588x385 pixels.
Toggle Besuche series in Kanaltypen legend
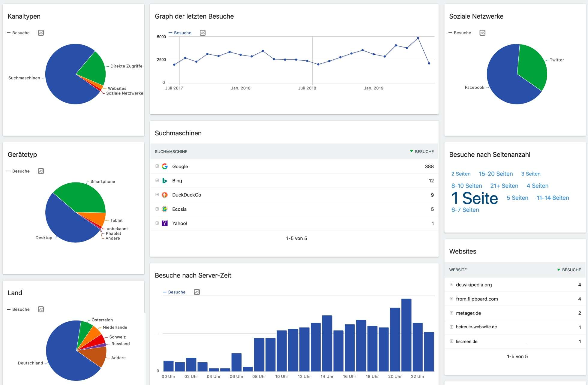click(x=18, y=33)
